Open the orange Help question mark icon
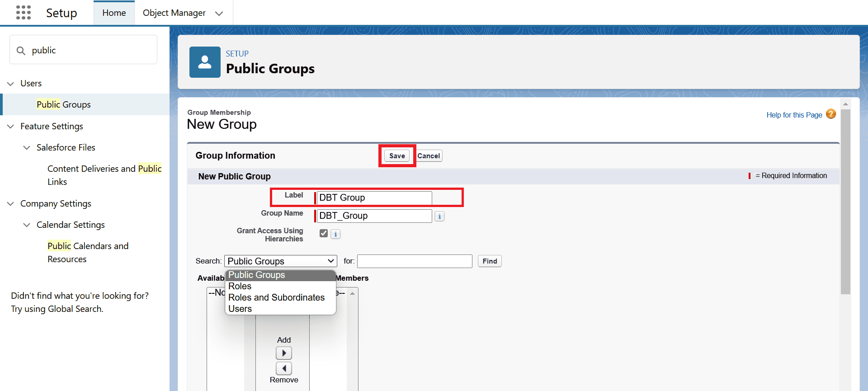868x391 pixels. [831, 114]
